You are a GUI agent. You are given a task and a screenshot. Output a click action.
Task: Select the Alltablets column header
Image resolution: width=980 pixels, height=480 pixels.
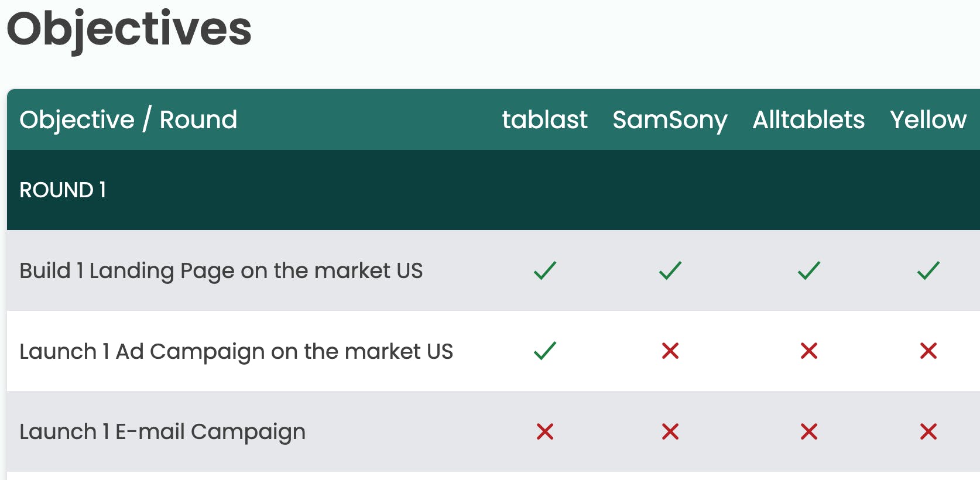(x=808, y=119)
